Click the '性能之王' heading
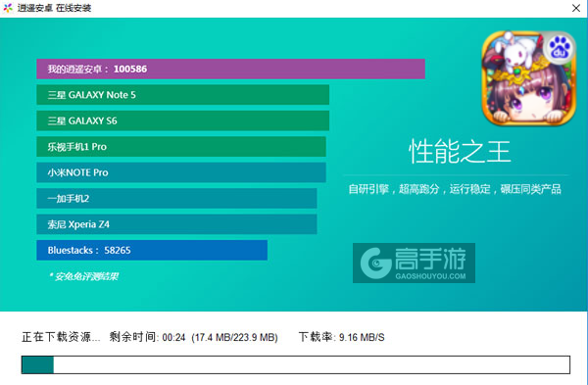Screen dimensions: 588x385 [460, 152]
